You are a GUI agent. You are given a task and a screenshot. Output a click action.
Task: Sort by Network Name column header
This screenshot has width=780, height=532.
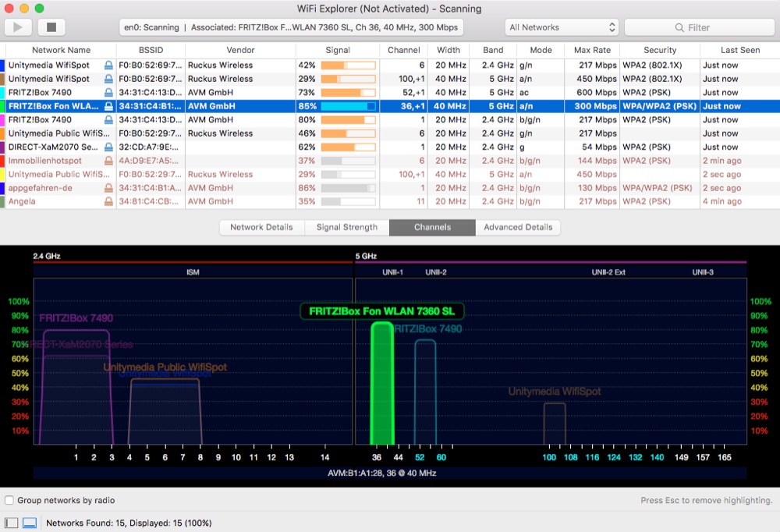tap(61, 50)
